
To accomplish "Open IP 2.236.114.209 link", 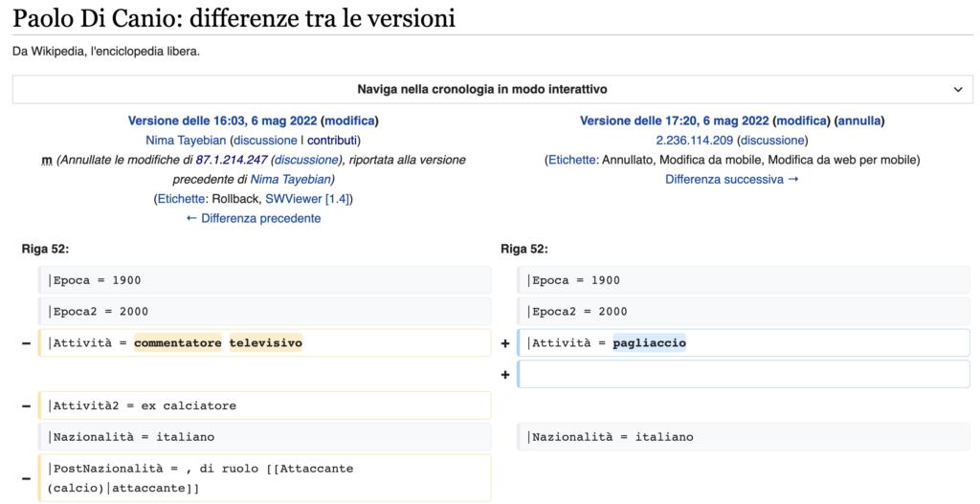I will click(x=695, y=141).
